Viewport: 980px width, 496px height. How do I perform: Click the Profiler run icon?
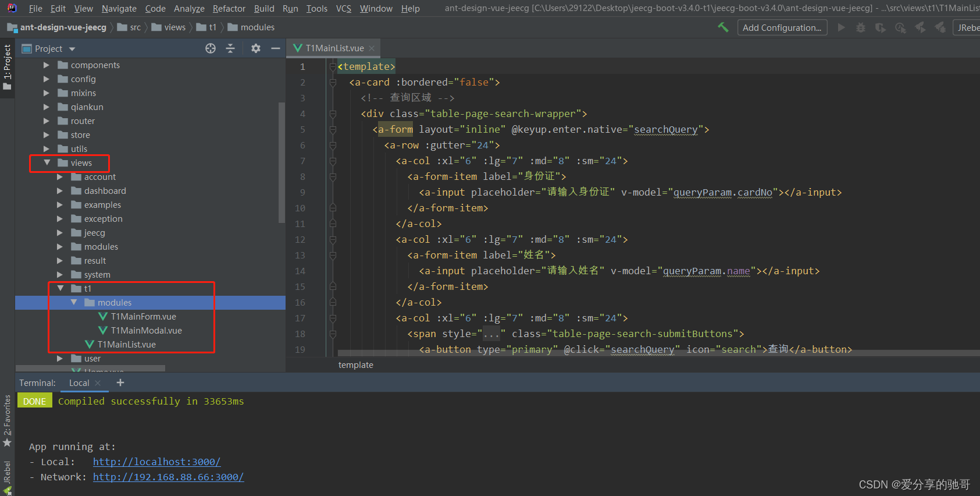[x=900, y=27]
